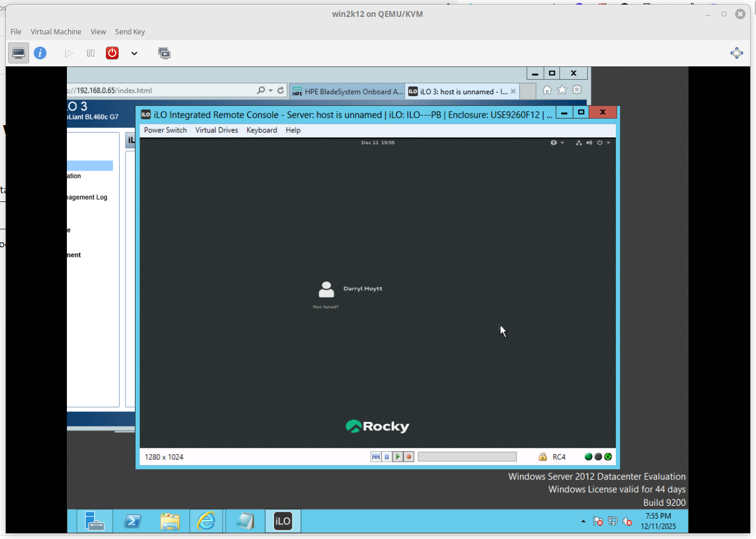Toggle the graphical console view button
Viewport: 756px width, 539px height.
tap(19, 53)
